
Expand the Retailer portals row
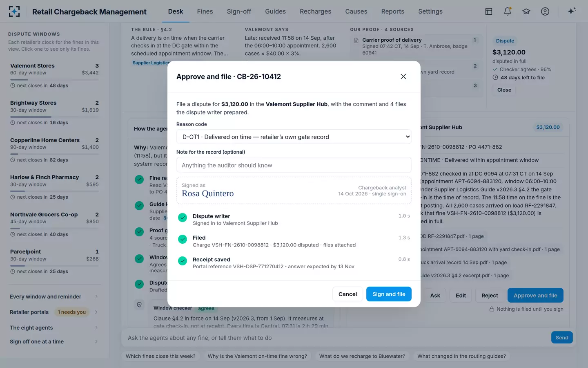(x=54, y=312)
